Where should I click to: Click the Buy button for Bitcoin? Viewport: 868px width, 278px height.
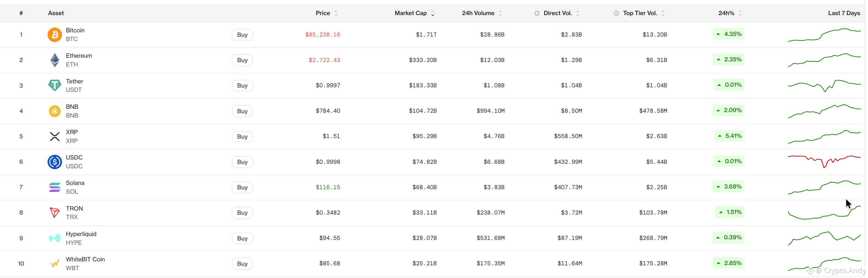pos(242,35)
